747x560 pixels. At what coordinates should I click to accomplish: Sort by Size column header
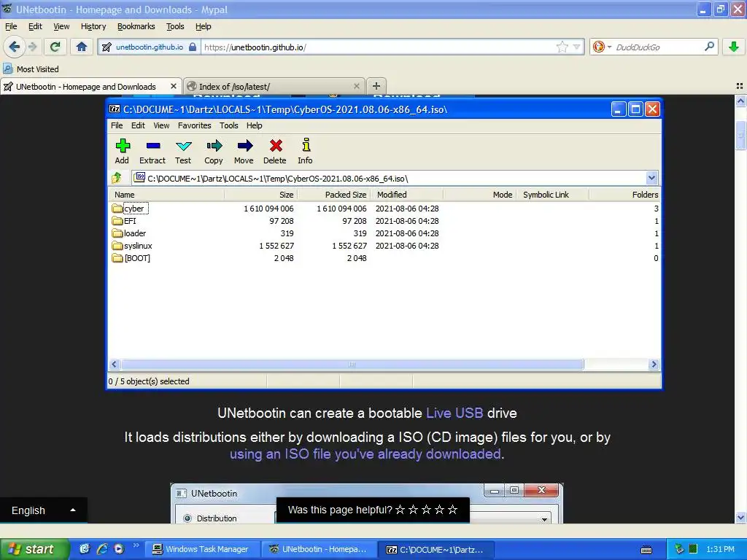tap(260, 194)
